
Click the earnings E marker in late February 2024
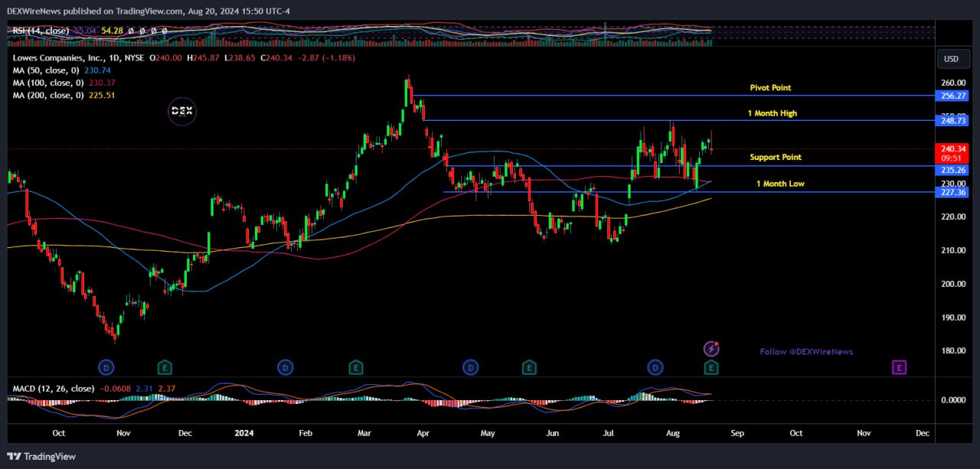coord(355,368)
